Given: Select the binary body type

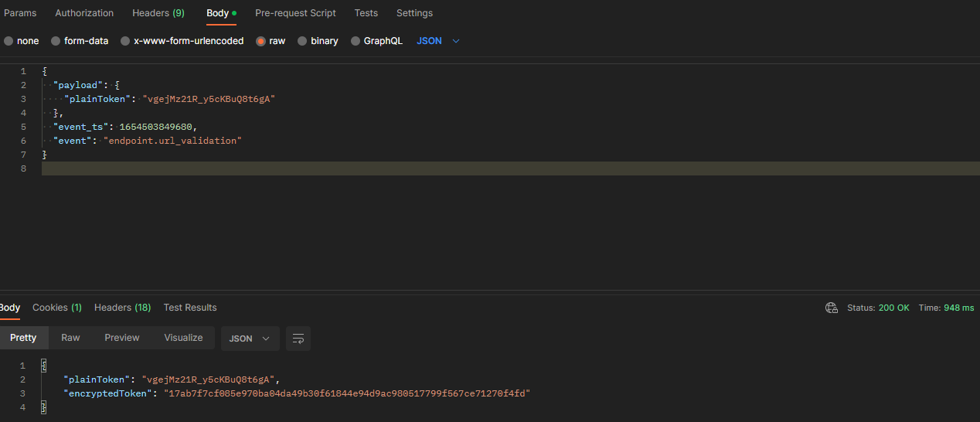Looking at the screenshot, I should (x=318, y=41).
